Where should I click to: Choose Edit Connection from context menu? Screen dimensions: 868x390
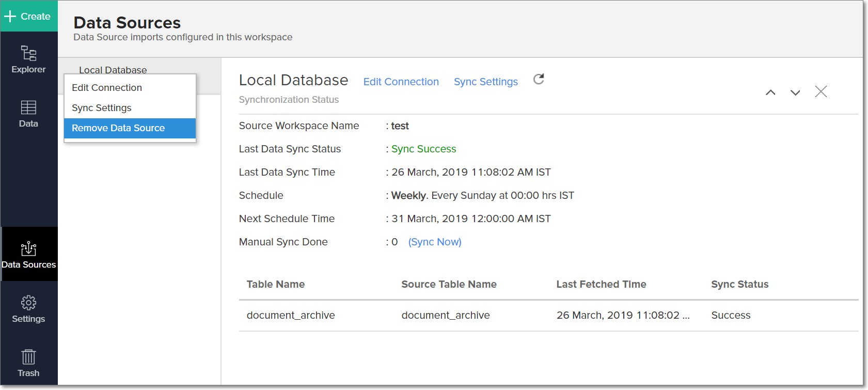107,88
